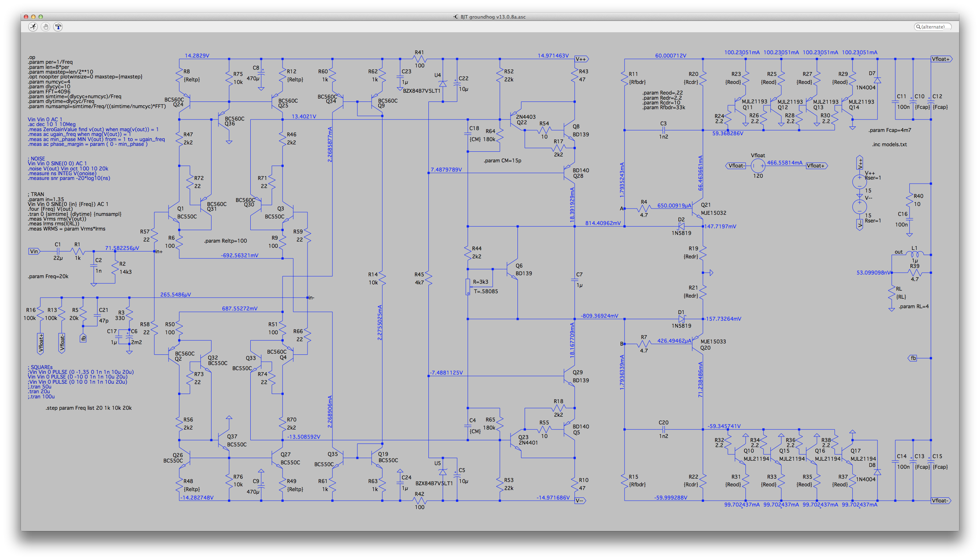The image size is (980, 560).
Task: Halt the simulation with the hand icon
Action: pyautogui.click(x=46, y=26)
